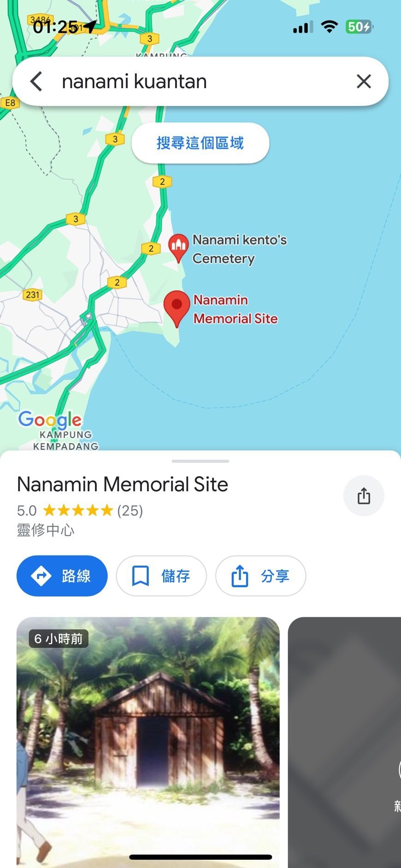This screenshot has height=868, width=401.
Task: Tap the E8 highway shield marker
Action: (10, 103)
